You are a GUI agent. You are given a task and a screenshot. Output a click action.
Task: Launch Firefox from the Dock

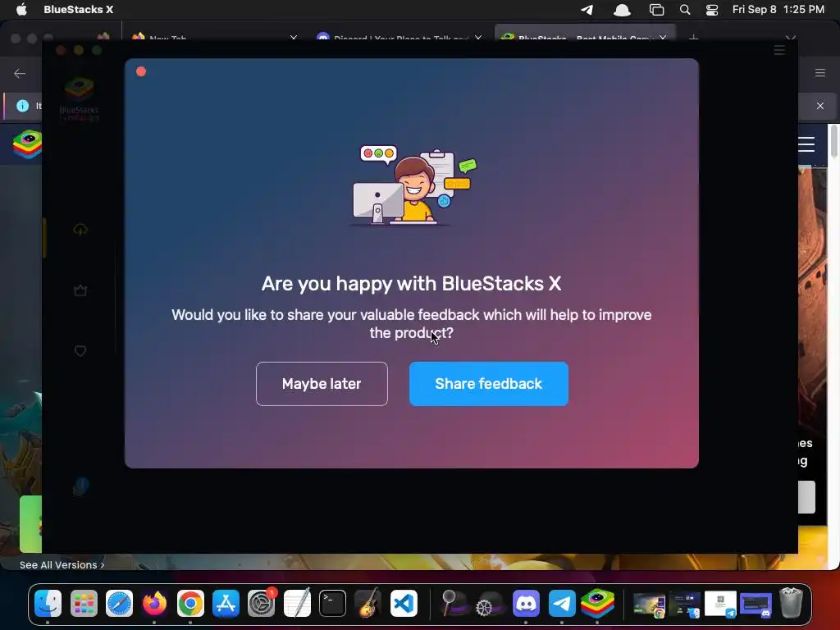tap(154, 604)
